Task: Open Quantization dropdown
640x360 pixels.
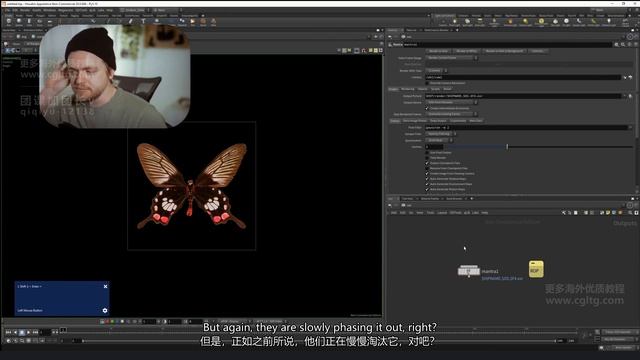Action: click(x=439, y=140)
